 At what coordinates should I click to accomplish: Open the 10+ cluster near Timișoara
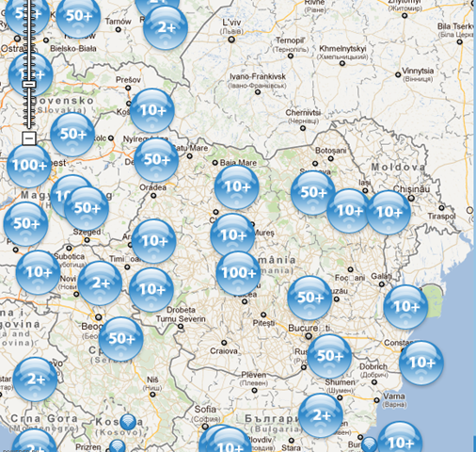click(x=153, y=241)
